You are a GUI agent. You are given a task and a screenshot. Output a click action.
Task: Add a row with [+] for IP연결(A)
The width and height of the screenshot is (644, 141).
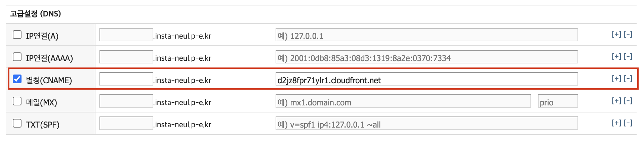616,34
